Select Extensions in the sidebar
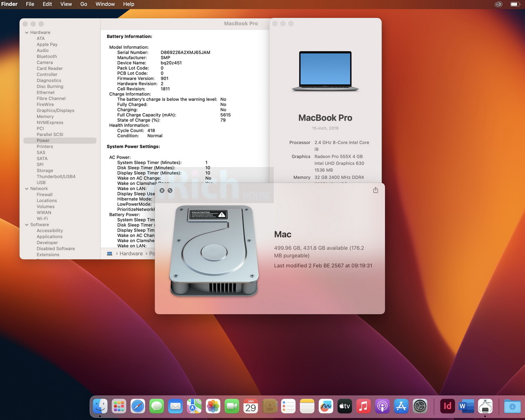 (x=48, y=255)
